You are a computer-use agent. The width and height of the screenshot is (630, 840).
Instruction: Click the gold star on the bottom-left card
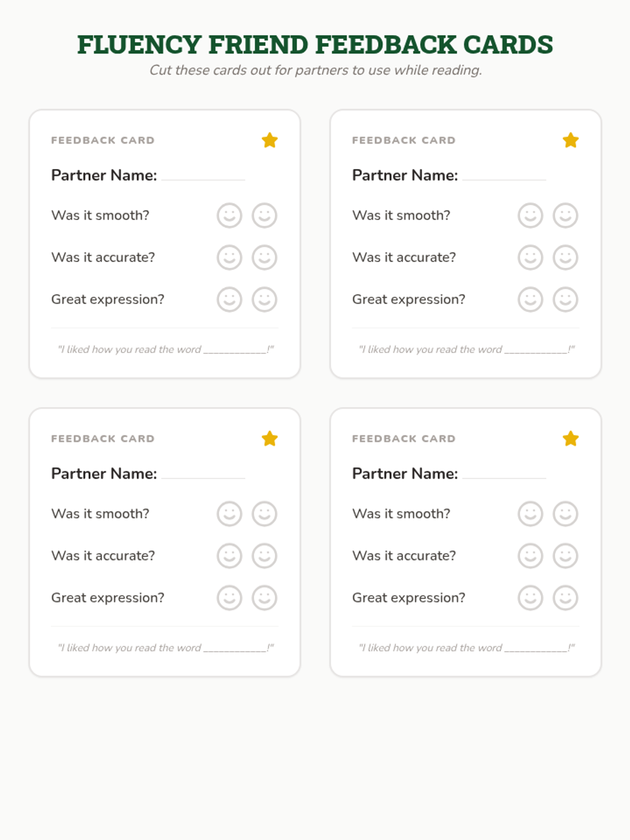270,438
